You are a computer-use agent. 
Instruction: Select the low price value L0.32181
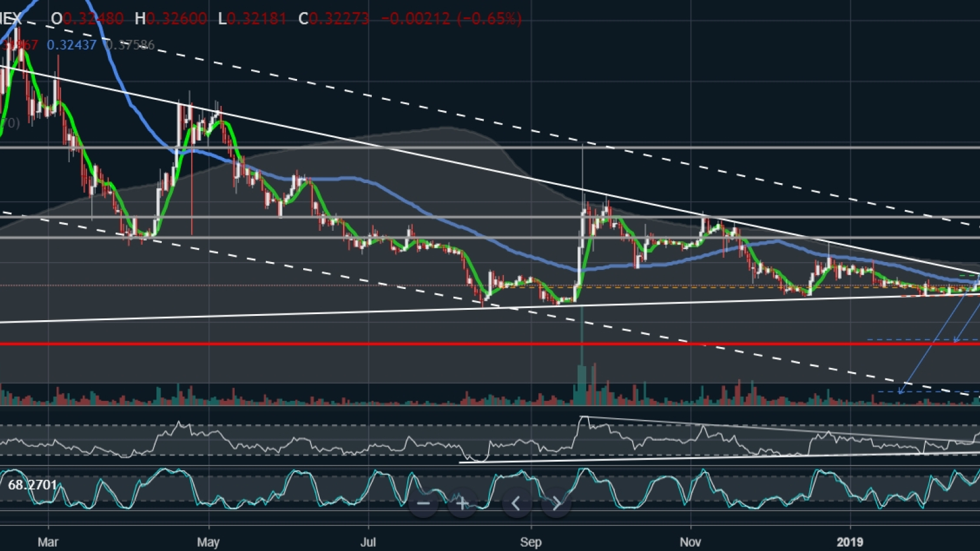click(252, 19)
